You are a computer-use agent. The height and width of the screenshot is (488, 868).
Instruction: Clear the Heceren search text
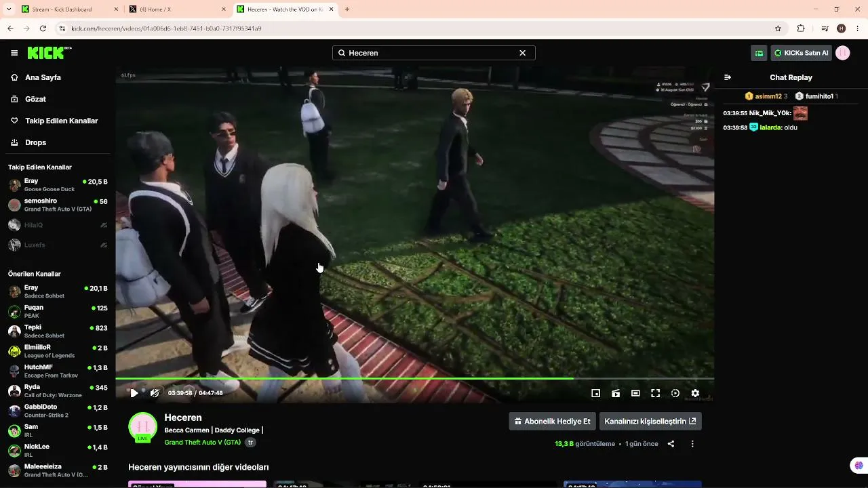click(522, 53)
